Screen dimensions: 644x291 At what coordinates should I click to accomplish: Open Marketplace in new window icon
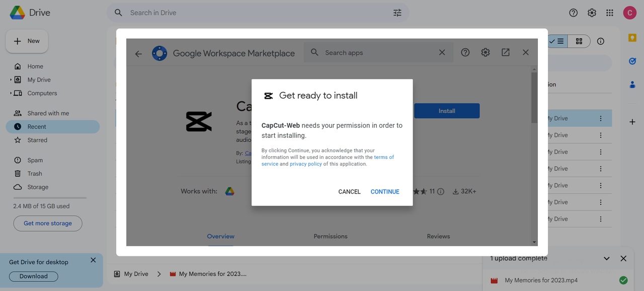(506, 52)
